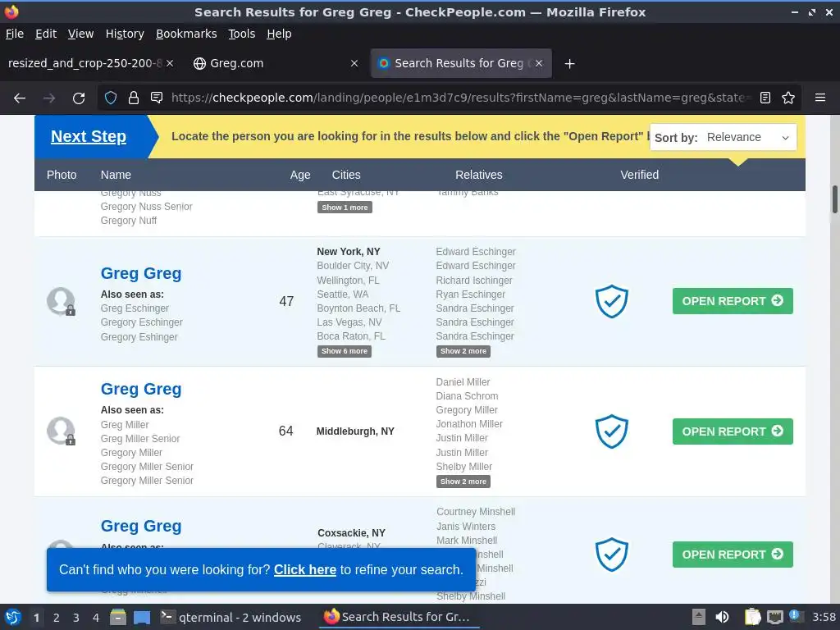Open Report for the Coxsackie Greg Greg
This screenshot has height=630, width=840.
point(733,555)
